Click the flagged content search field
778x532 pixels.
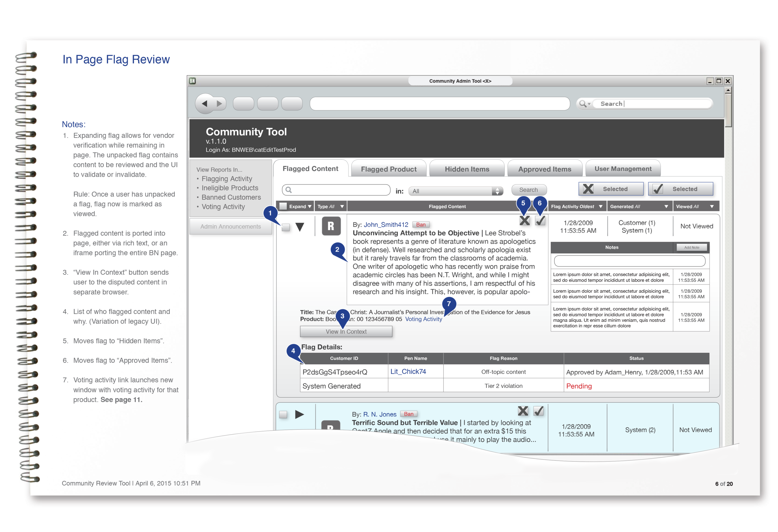coord(336,190)
